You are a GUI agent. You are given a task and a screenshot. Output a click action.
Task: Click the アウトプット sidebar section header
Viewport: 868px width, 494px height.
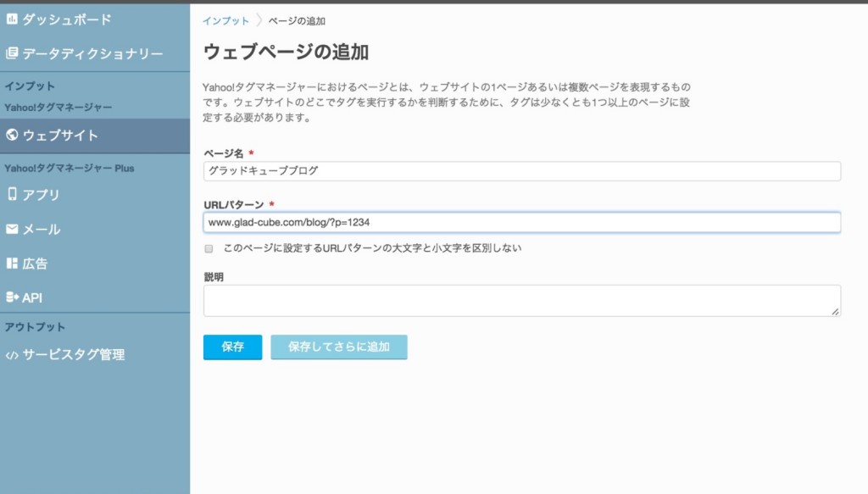tap(35, 327)
